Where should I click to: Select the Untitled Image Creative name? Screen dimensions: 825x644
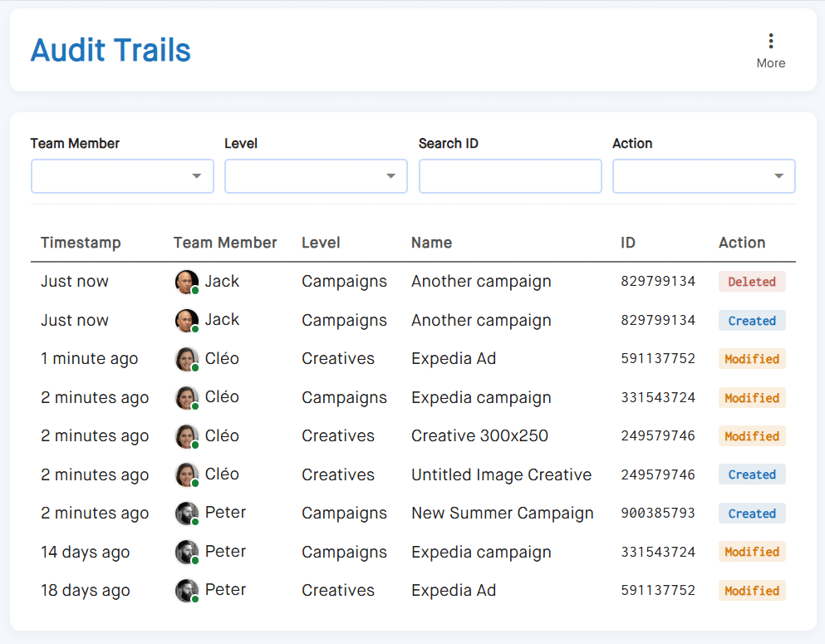pos(501,474)
